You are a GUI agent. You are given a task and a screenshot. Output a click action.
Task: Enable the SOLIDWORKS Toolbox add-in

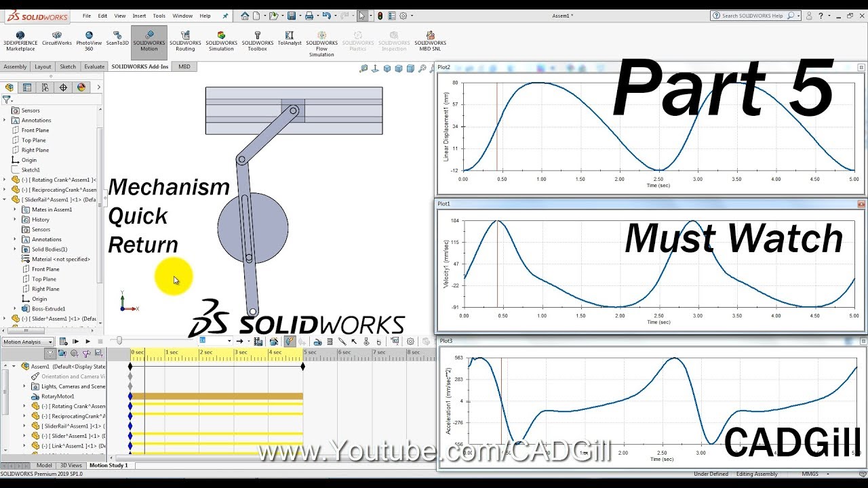(x=257, y=41)
